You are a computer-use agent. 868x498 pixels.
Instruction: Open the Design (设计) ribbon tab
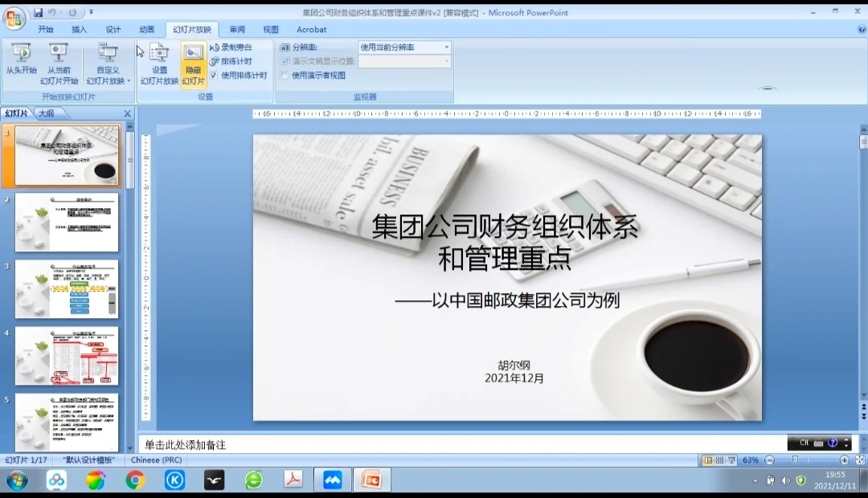[113, 30]
